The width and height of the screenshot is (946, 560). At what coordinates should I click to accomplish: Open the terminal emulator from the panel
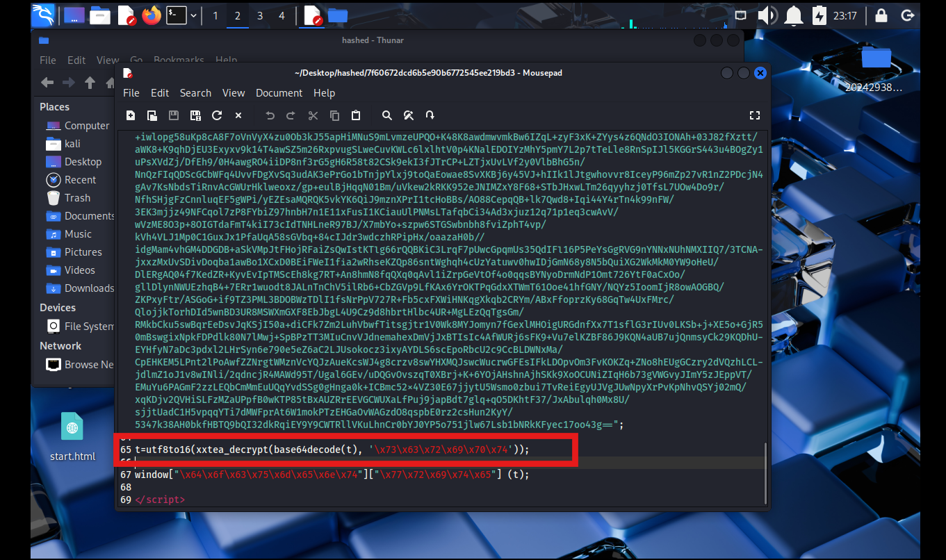[x=177, y=15]
